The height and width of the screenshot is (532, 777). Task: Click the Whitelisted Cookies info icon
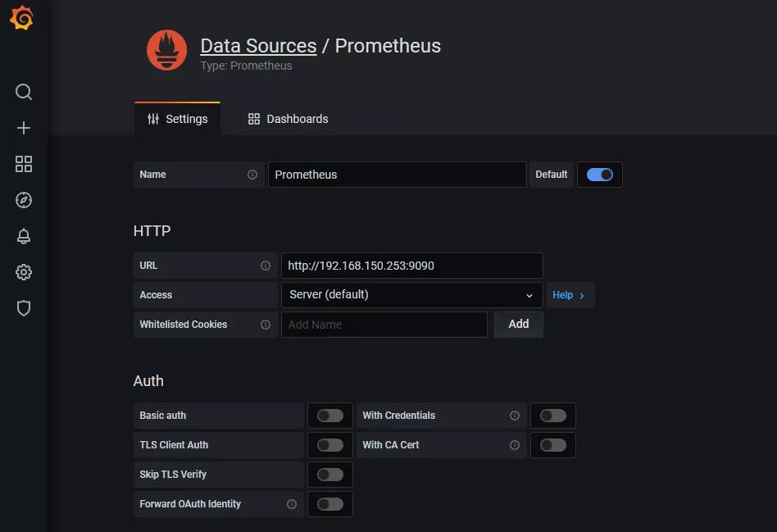click(266, 325)
